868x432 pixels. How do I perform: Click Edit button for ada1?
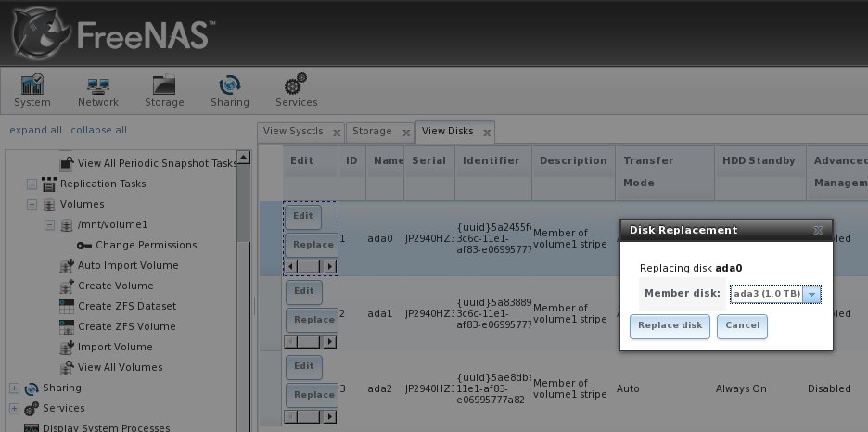[x=303, y=291]
